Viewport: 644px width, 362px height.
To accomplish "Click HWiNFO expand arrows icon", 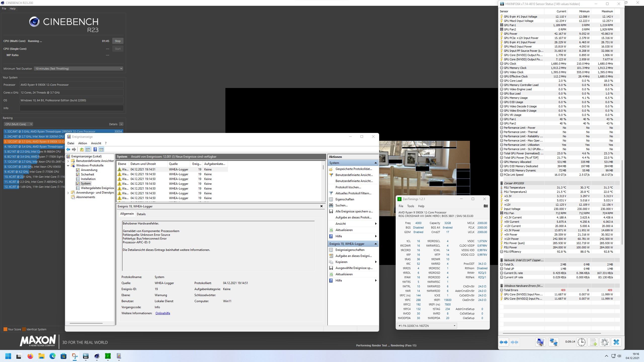I will [x=504, y=342].
